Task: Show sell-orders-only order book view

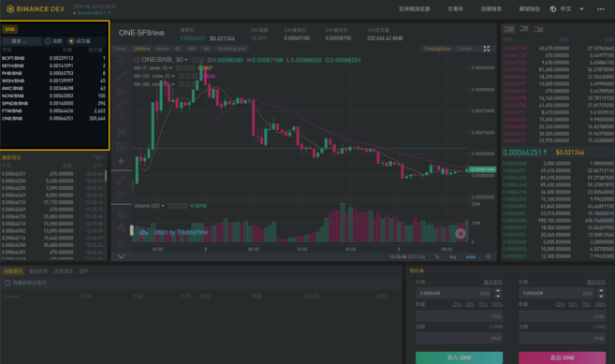Action: coord(538,29)
